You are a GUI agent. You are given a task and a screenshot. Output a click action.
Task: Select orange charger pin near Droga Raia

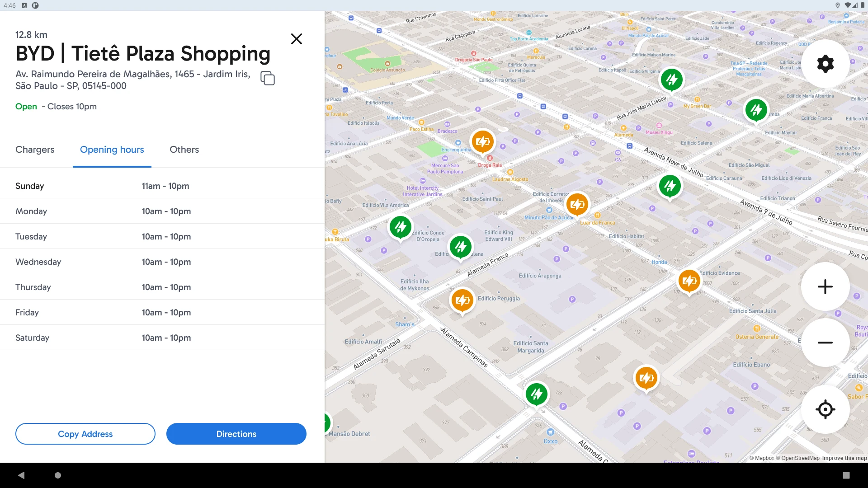(482, 142)
